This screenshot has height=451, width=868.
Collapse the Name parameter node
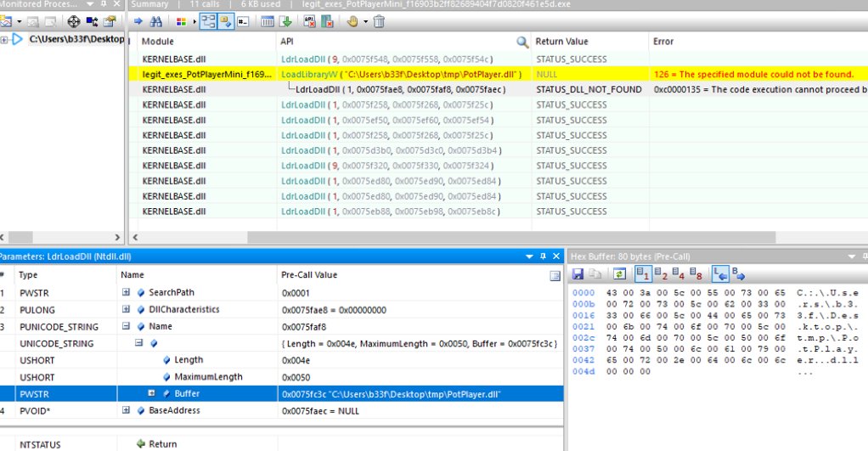[127, 326]
